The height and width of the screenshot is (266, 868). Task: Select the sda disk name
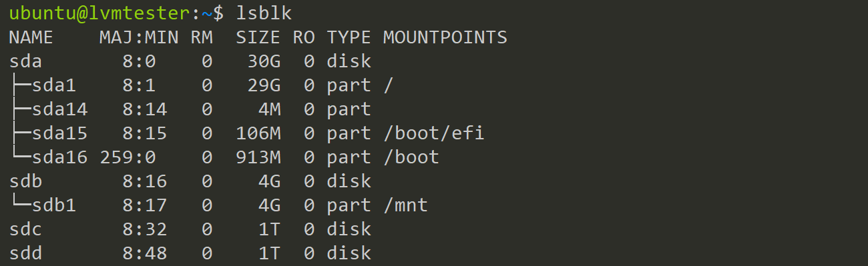point(25,62)
